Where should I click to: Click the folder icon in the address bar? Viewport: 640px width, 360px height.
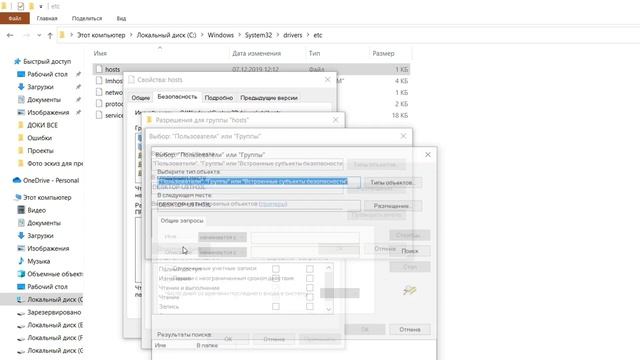click(62, 35)
